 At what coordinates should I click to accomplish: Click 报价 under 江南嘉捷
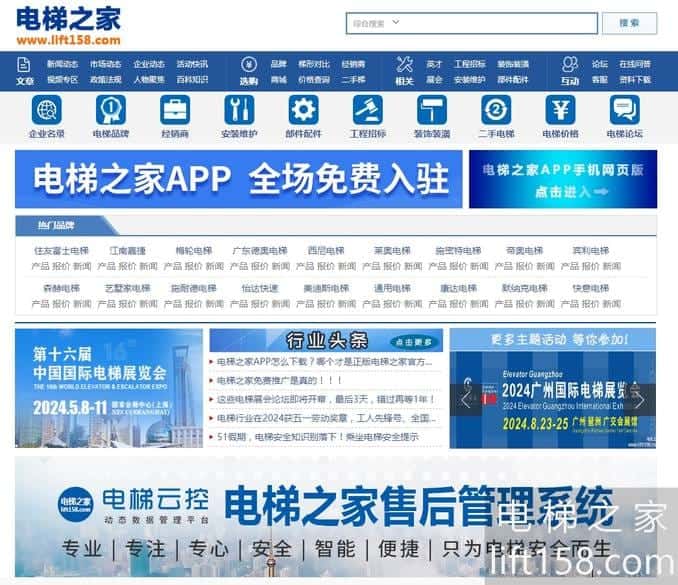[x=127, y=266]
